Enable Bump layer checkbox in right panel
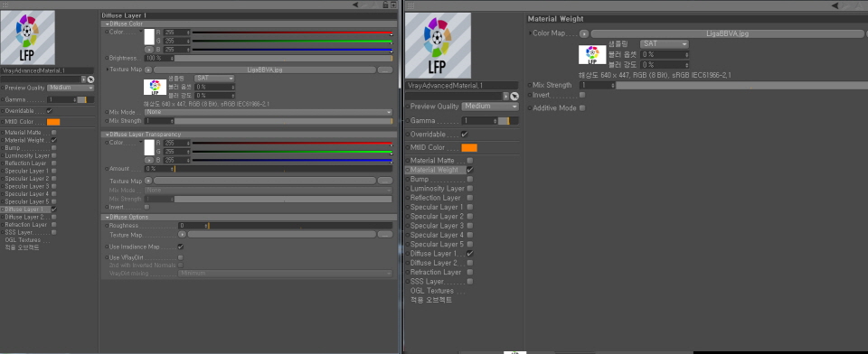Screen dimensions: 868x354 pyautogui.click(x=470, y=179)
